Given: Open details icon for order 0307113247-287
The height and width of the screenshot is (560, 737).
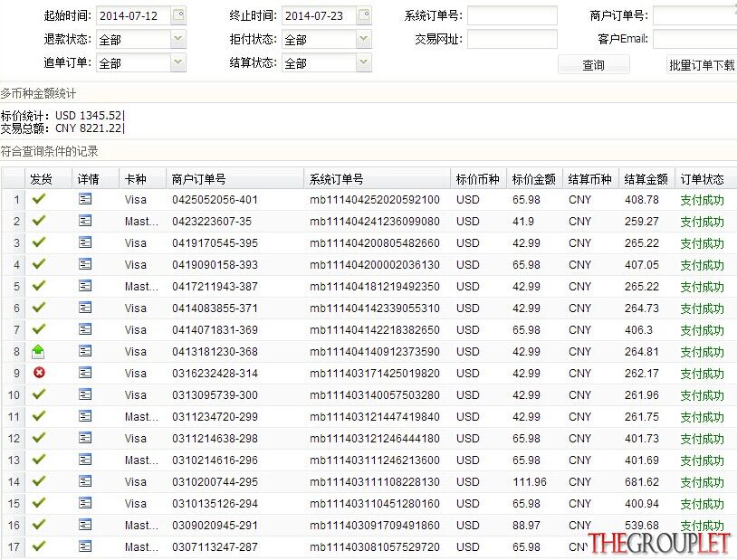Looking at the screenshot, I should 85,546.
